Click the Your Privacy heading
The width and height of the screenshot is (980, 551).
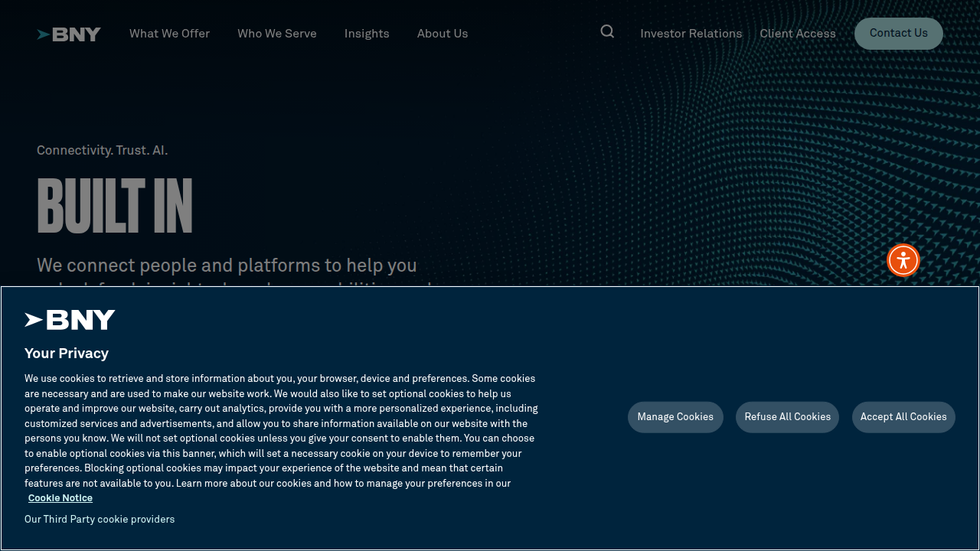(x=67, y=354)
